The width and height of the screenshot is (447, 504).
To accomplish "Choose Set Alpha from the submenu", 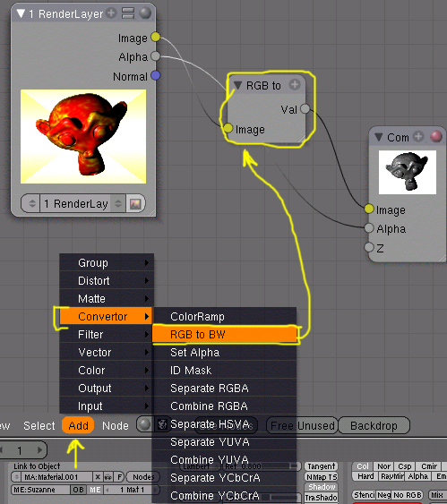I will tap(224, 353).
